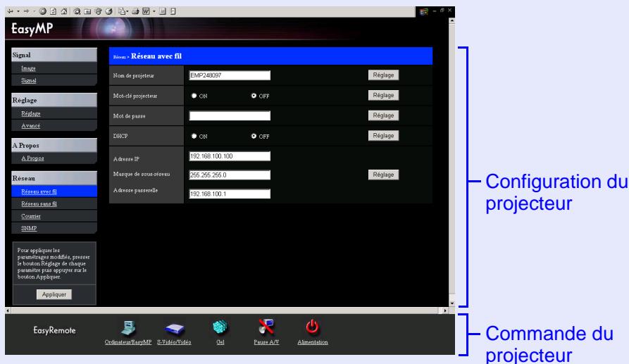Open dropdown arrow next to Forward button
Image resolution: width=629 pixels, height=364 pixels.
click(35, 11)
